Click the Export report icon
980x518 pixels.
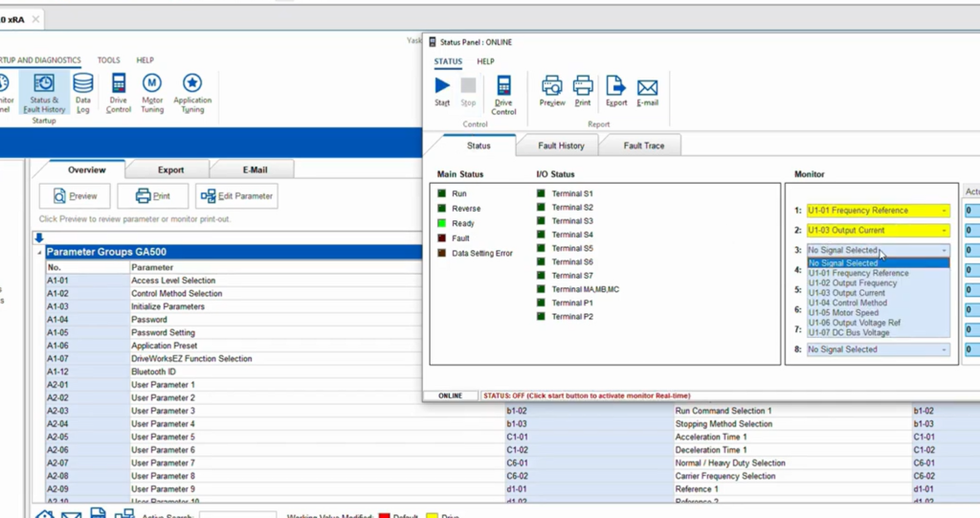coord(616,89)
